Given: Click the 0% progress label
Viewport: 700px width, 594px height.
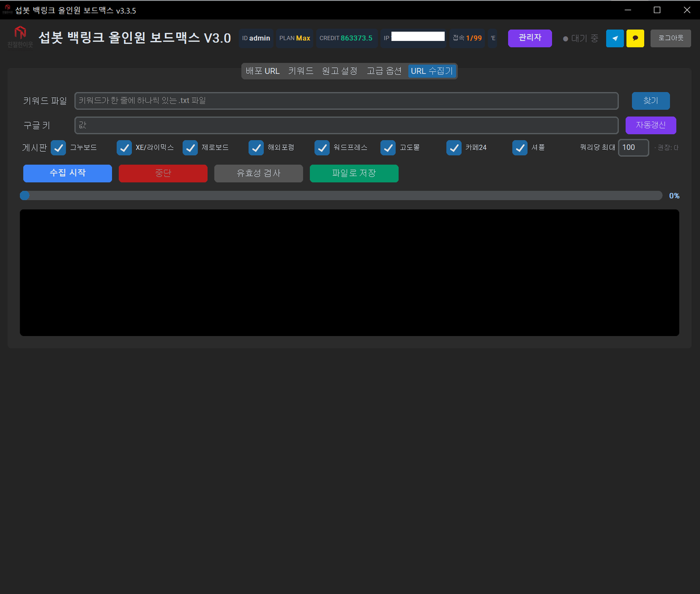Looking at the screenshot, I should [x=674, y=196].
